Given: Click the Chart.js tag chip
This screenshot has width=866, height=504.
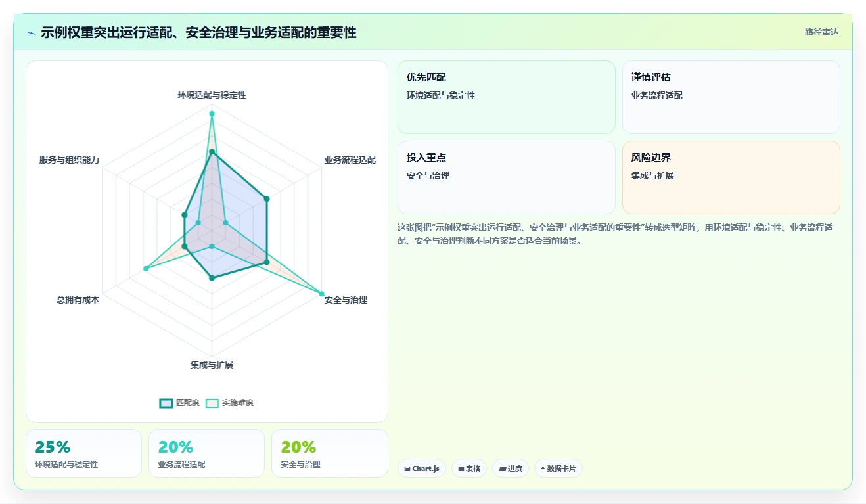Looking at the screenshot, I should click(x=422, y=469).
